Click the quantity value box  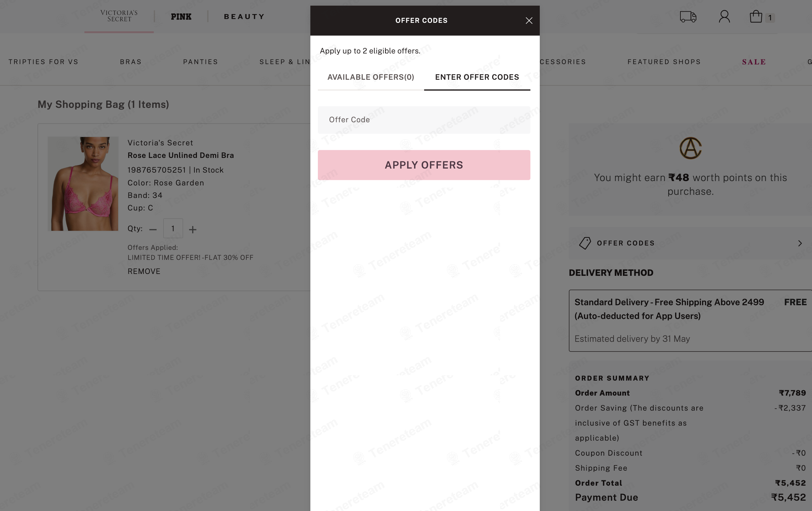coord(173,228)
